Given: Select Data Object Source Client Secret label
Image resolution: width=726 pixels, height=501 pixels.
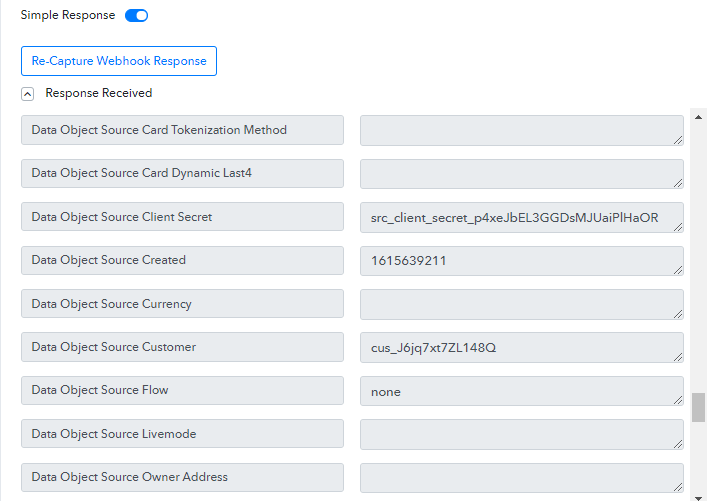Looking at the screenshot, I should pyautogui.click(x=182, y=217).
